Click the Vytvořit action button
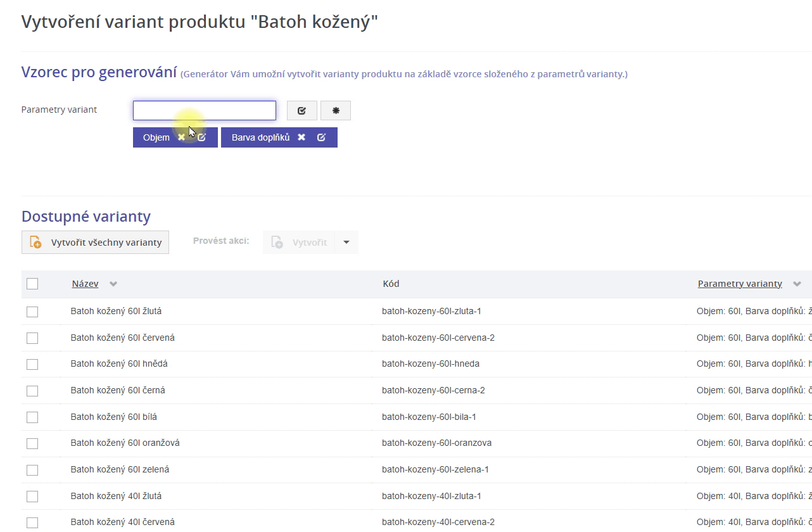 pyautogui.click(x=300, y=243)
